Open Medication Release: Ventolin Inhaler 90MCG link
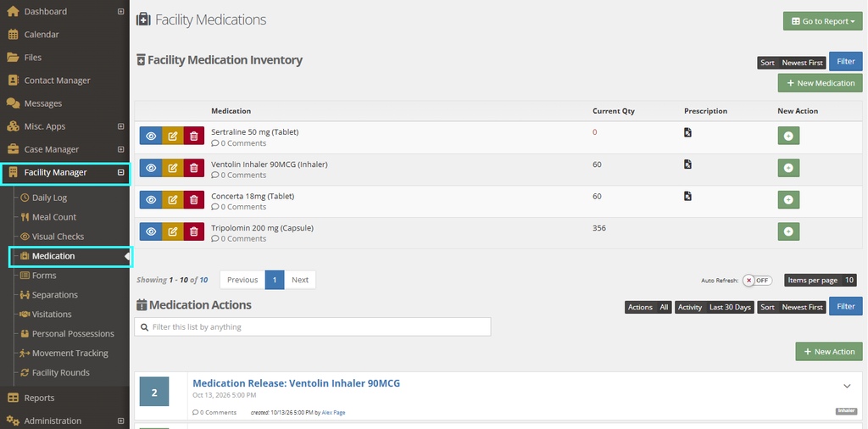The height and width of the screenshot is (429, 868). (x=296, y=383)
